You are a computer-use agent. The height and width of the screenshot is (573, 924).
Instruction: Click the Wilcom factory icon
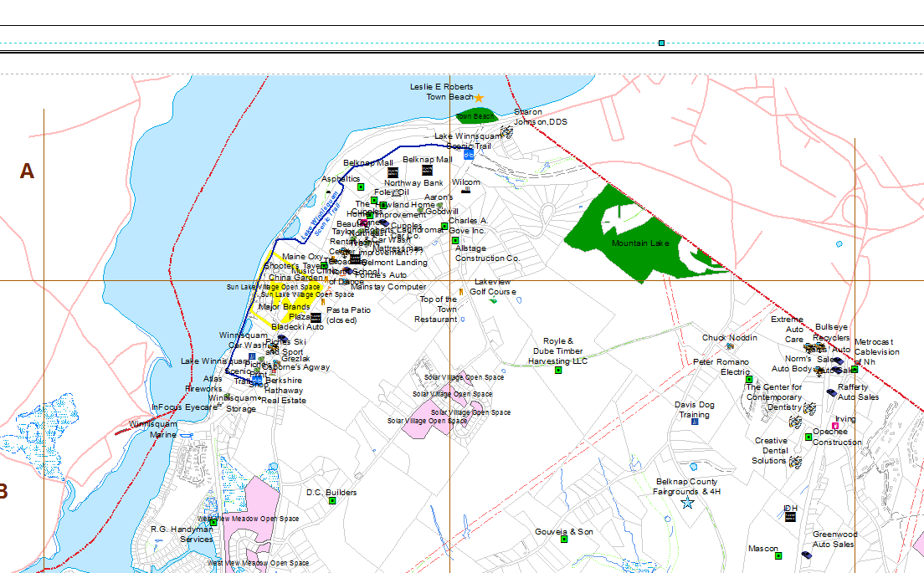(x=465, y=190)
